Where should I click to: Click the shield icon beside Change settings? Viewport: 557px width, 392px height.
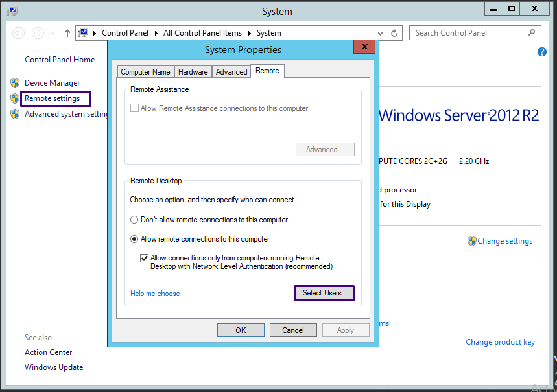click(472, 241)
